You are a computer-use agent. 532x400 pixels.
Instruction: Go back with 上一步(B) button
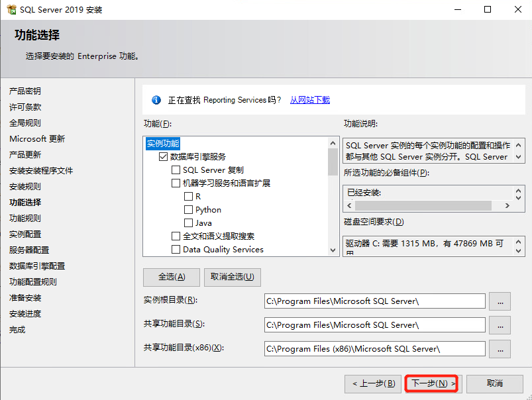click(x=373, y=383)
